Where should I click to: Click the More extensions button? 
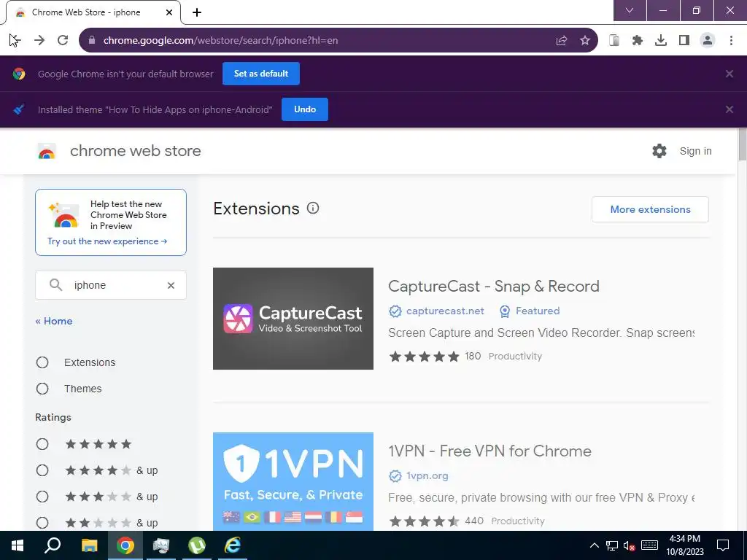point(650,209)
